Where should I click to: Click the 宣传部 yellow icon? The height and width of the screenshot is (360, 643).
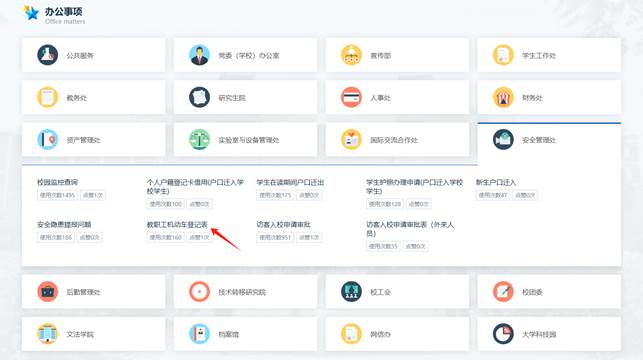pyautogui.click(x=351, y=55)
